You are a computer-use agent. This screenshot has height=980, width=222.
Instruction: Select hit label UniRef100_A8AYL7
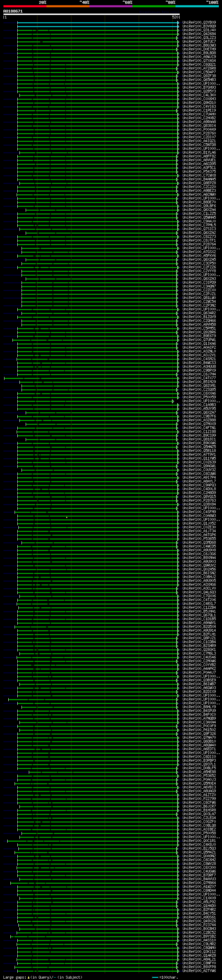(x=199, y=481)
